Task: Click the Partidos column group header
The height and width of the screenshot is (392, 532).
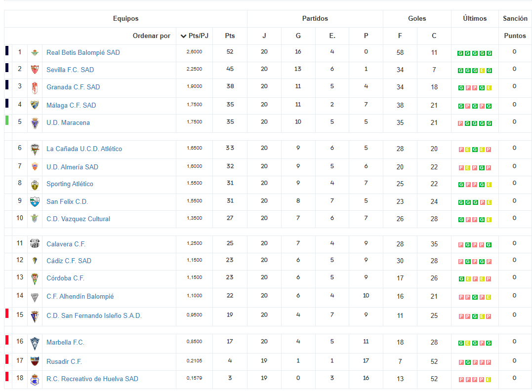Action: point(315,19)
